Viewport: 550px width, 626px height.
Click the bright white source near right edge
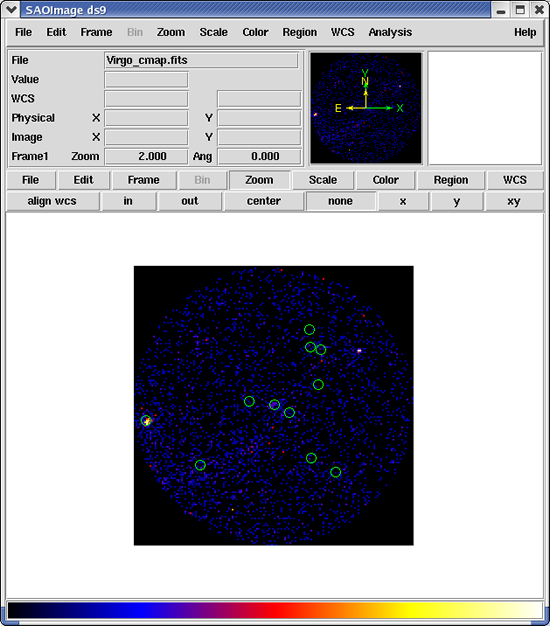(x=359, y=351)
